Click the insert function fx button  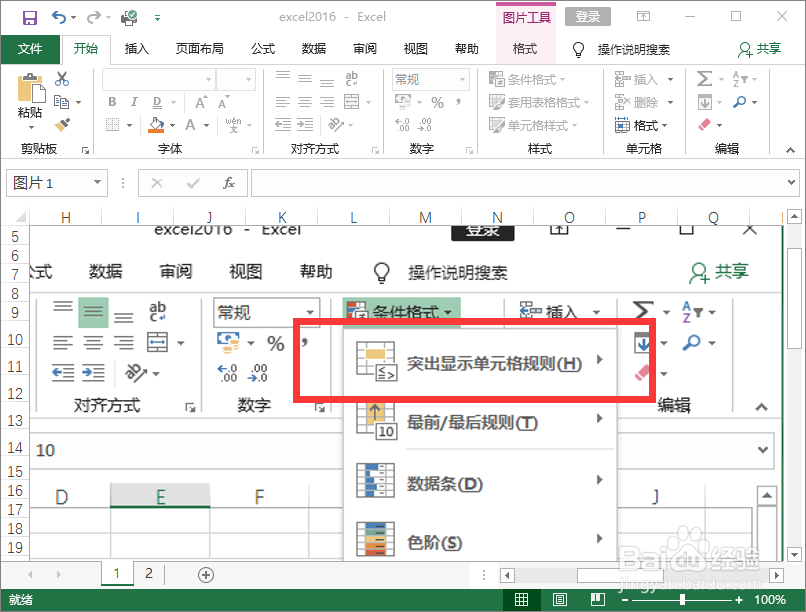[229, 183]
